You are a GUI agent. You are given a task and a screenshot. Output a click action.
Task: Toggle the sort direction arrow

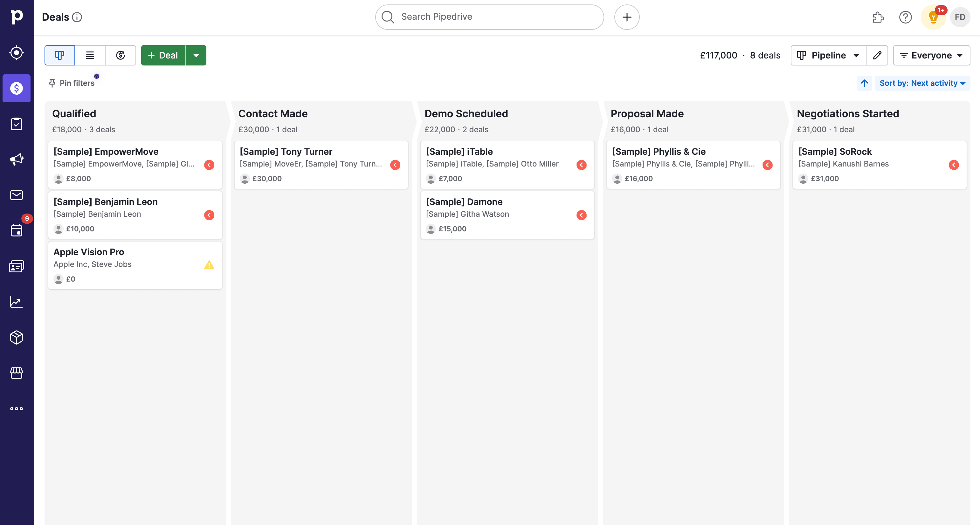pyautogui.click(x=864, y=83)
